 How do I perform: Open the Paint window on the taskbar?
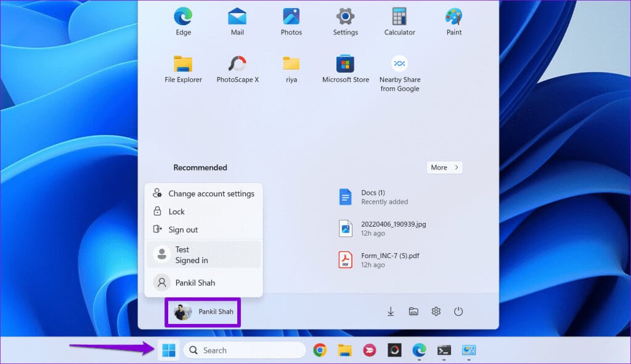pos(469,350)
